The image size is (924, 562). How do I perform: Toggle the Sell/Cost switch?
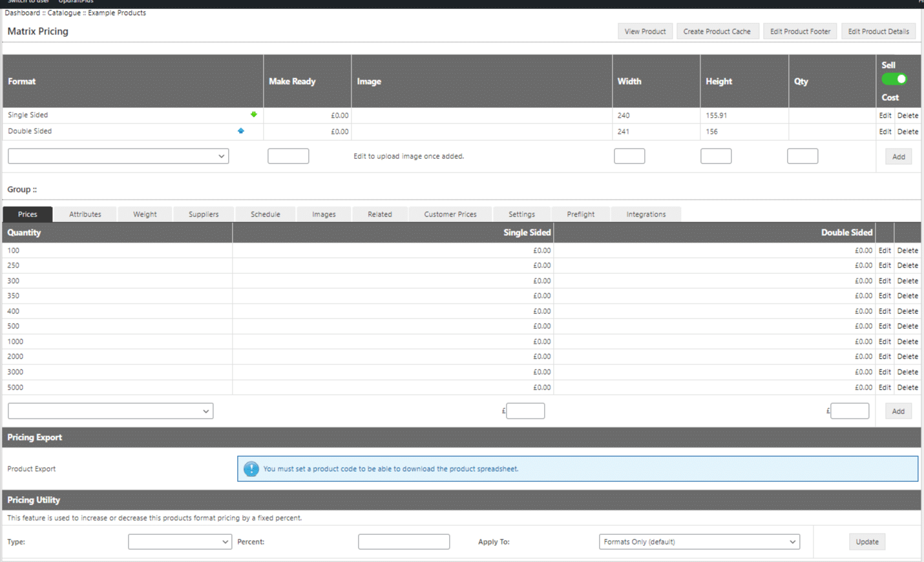click(x=894, y=79)
